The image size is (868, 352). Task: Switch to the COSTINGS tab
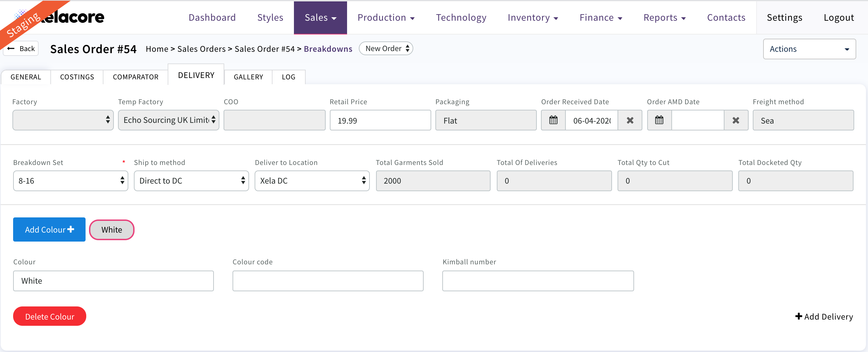click(77, 77)
